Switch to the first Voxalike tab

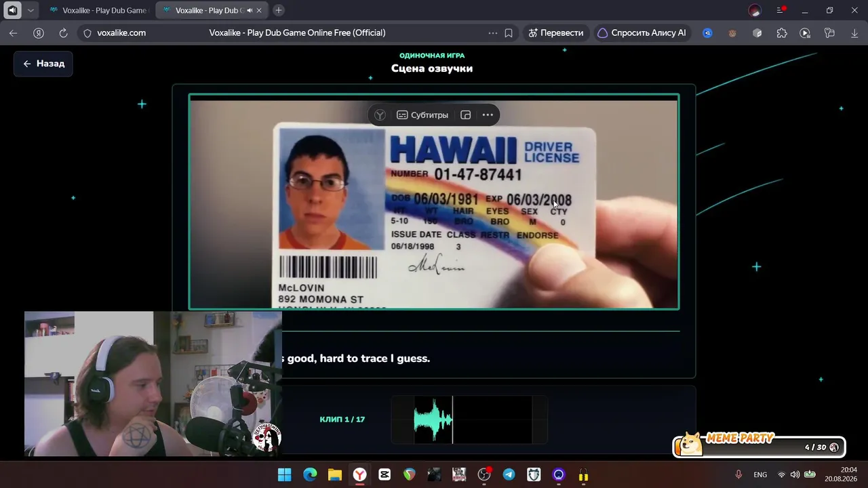(x=98, y=10)
